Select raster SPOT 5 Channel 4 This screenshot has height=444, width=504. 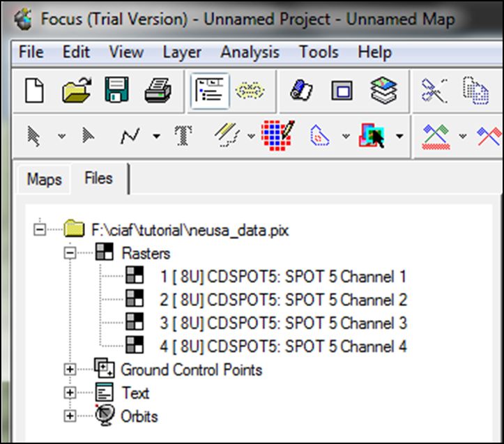[283, 346]
